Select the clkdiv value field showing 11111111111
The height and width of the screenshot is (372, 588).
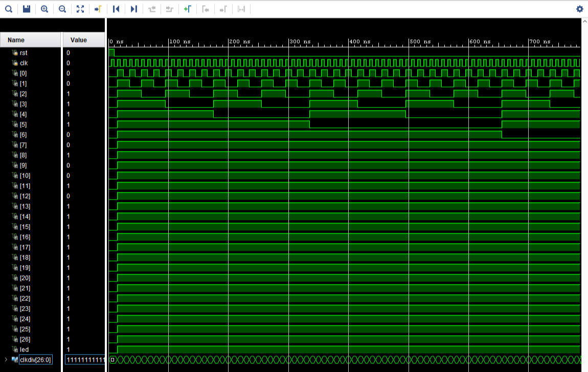tap(84, 360)
